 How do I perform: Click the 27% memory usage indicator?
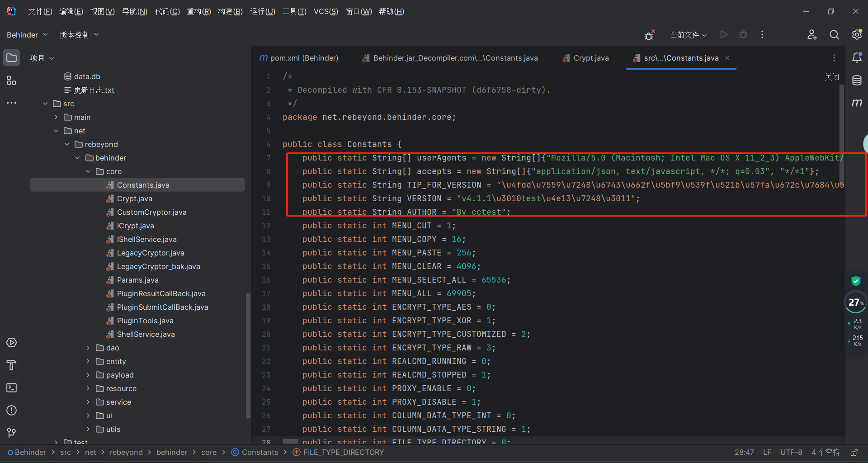[856, 302]
